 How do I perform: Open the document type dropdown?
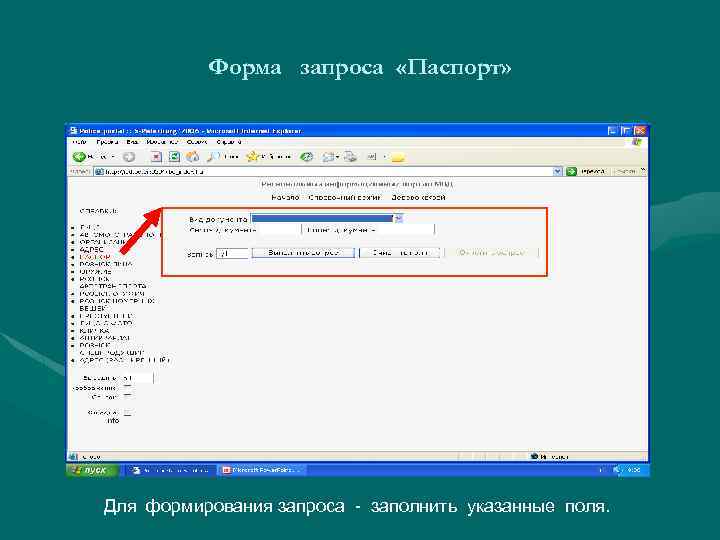(398, 219)
